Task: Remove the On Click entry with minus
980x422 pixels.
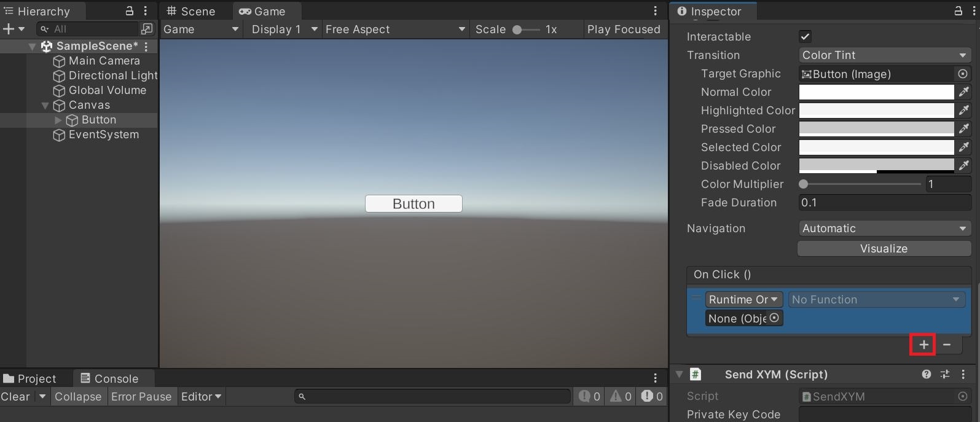Action: pyautogui.click(x=947, y=345)
